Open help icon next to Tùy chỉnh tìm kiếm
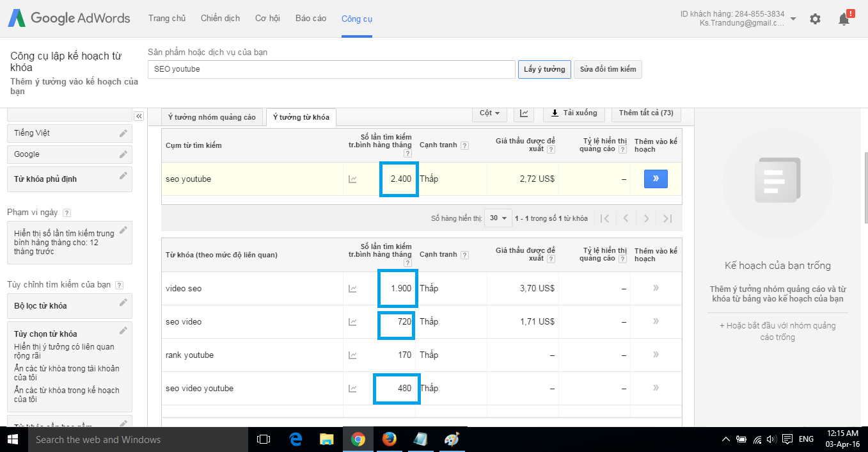 [x=119, y=285]
